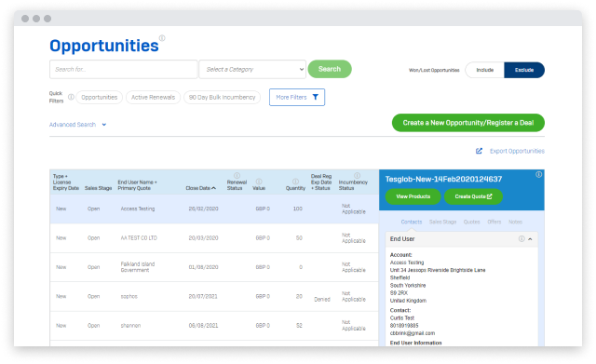Toggle Opportunities quick filter
The image size is (596, 364).
(100, 97)
